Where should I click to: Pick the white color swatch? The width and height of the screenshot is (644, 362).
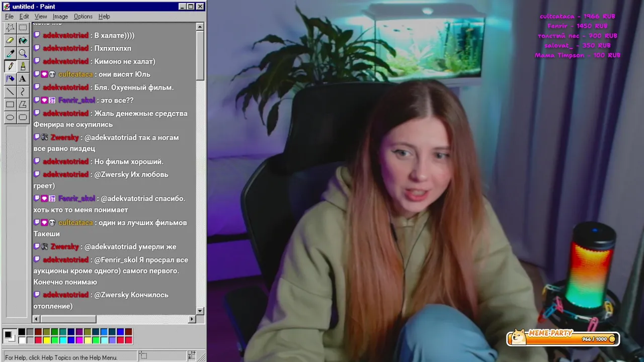(22, 340)
